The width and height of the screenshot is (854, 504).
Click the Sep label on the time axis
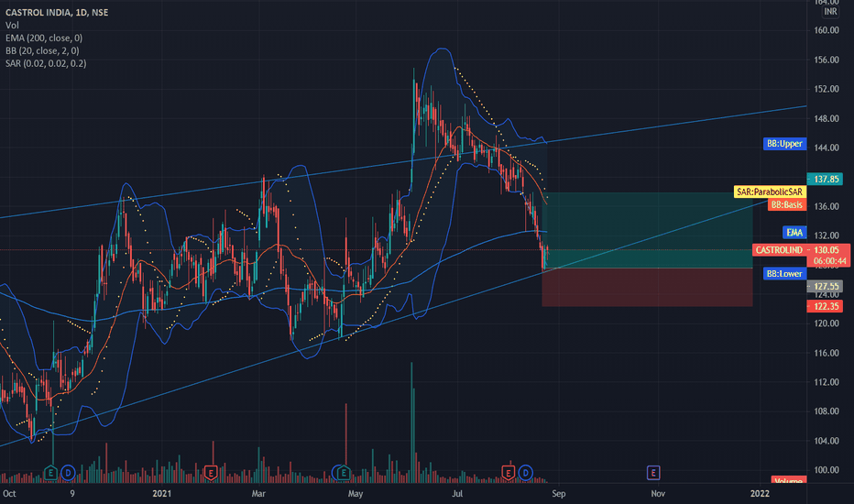coord(558,494)
